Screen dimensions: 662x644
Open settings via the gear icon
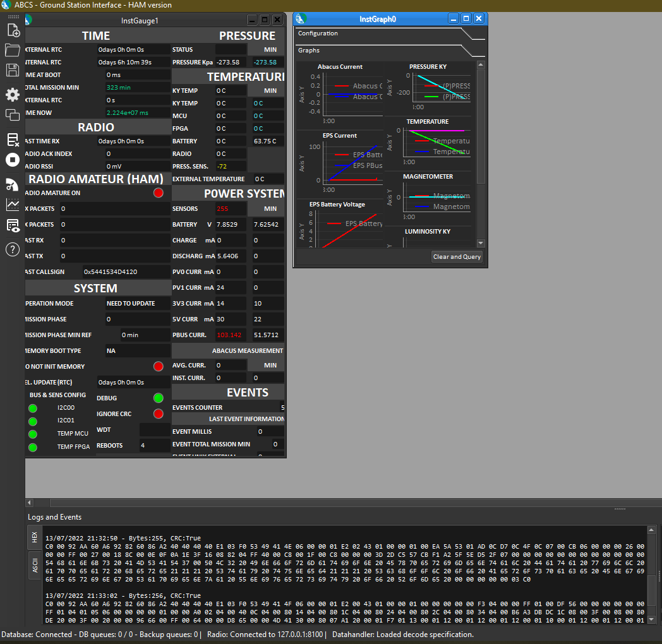click(x=13, y=95)
